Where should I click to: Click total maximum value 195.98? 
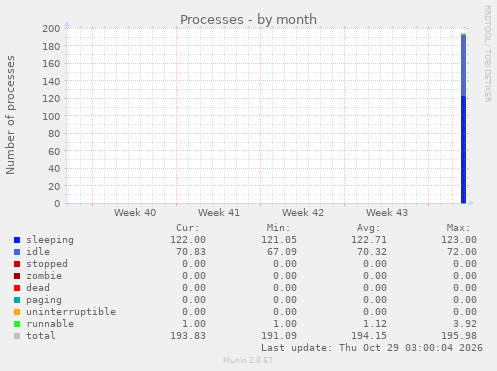click(459, 336)
